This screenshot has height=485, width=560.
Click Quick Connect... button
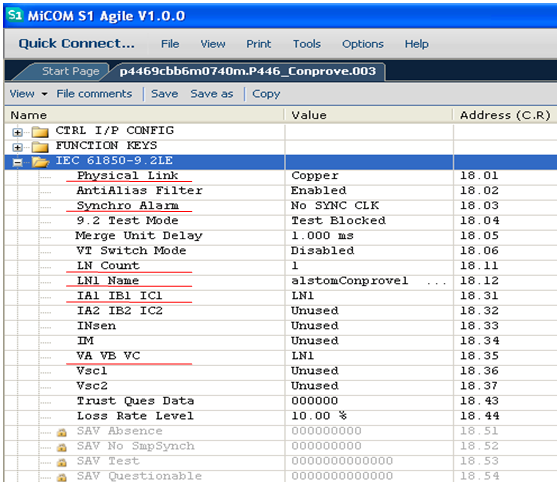click(x=76, y=44)
